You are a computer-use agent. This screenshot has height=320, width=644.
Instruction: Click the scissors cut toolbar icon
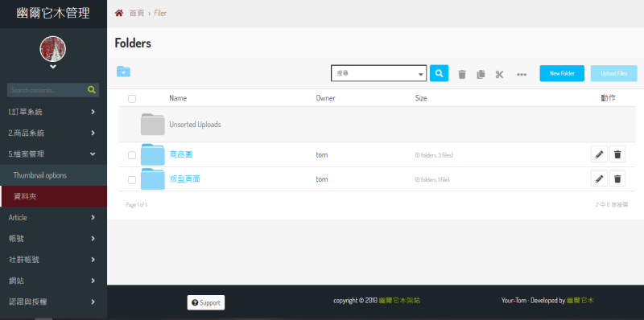pyautogui.click(x=499, y=74)
